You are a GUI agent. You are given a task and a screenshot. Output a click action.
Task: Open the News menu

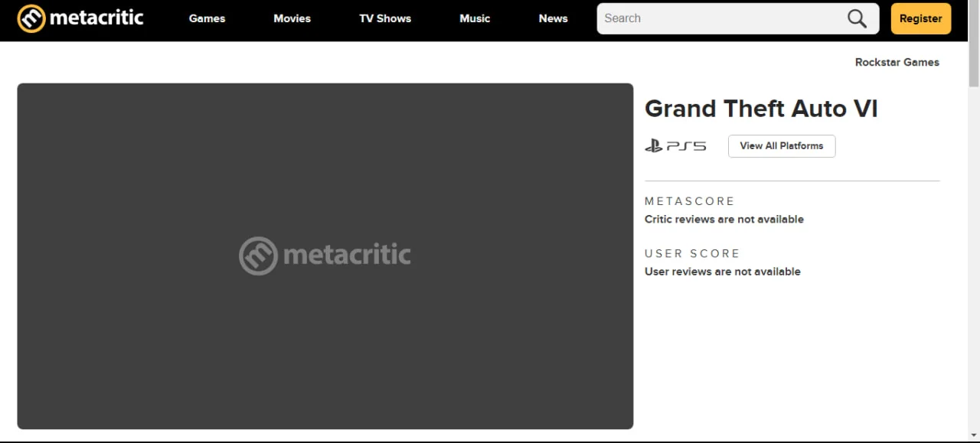(x=553, y=18)
